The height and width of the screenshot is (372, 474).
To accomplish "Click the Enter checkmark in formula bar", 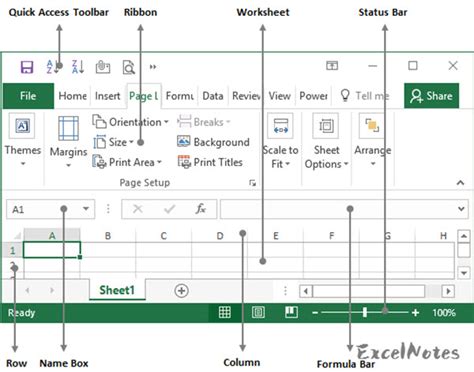I will point(169,209).
